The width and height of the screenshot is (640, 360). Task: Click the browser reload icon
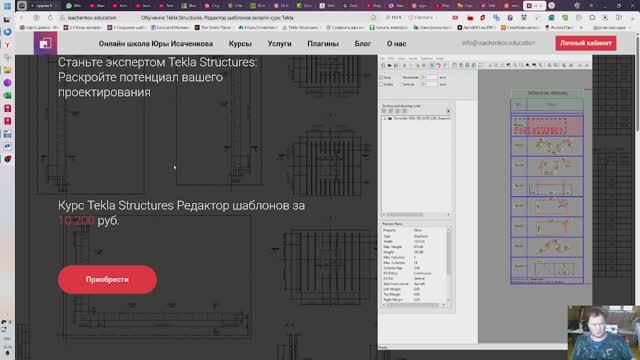[50, 18]
